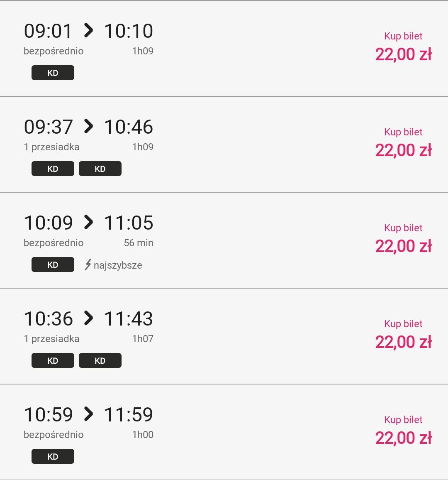Click the lightning najszybsze icon
448x480 pixels.
click(88, 265)
